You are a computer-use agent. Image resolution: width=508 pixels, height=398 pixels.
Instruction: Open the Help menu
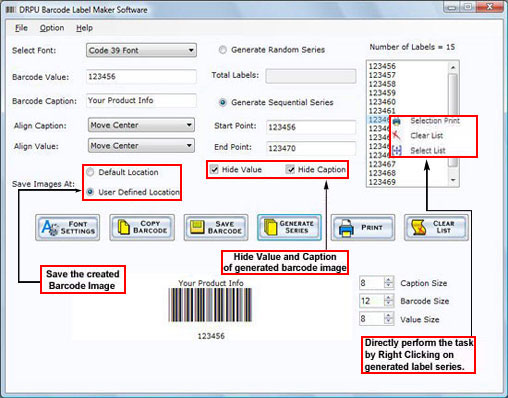84,28
